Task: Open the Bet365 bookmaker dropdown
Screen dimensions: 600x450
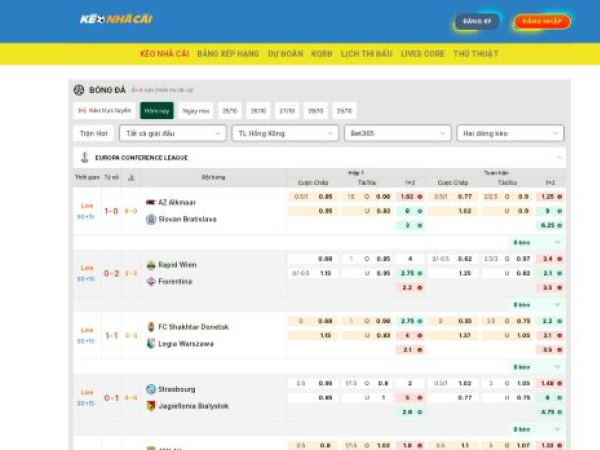Action: click(395, 133)
